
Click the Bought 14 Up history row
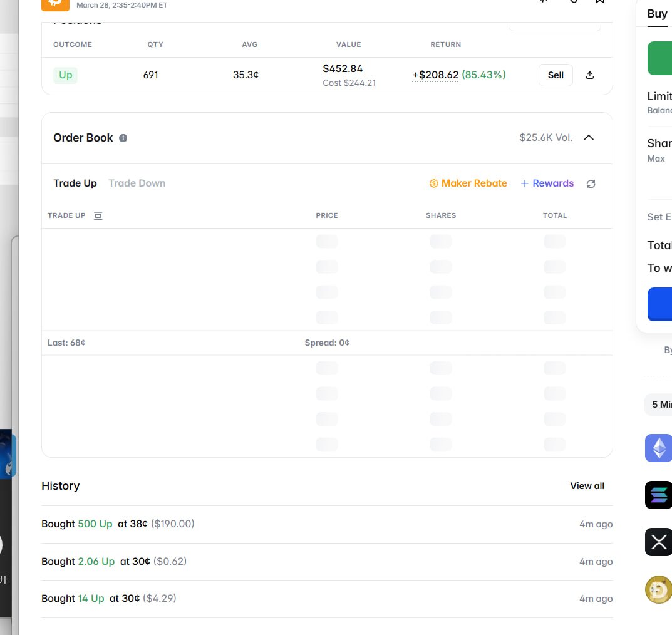coord(327,599)
